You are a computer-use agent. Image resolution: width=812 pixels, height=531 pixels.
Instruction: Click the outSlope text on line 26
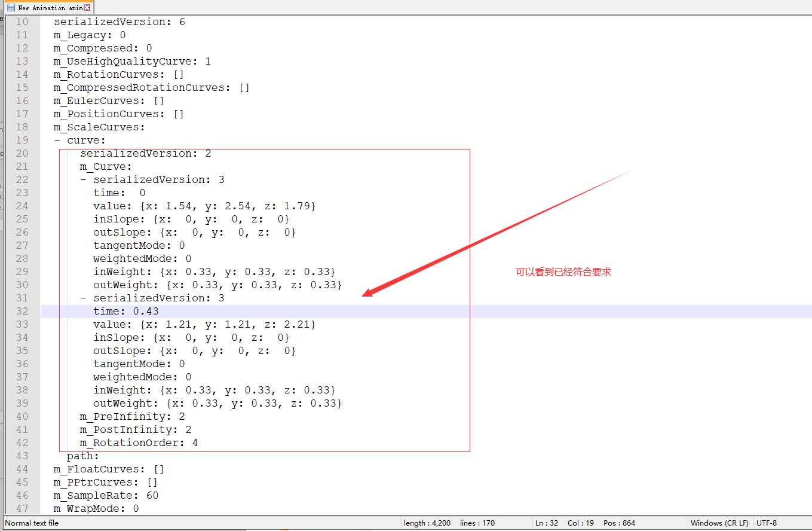pyautogui.click(x=195, y=232)
